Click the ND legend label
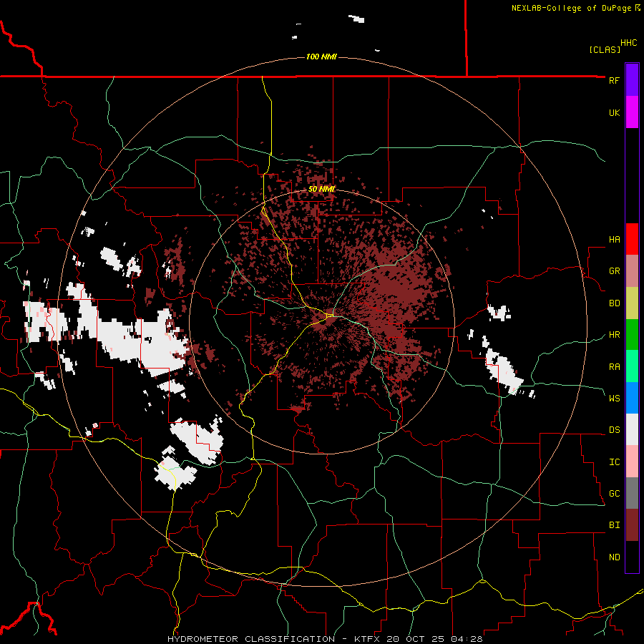The image size is (644, 644). pyautogui.click(x=614, y=557)
